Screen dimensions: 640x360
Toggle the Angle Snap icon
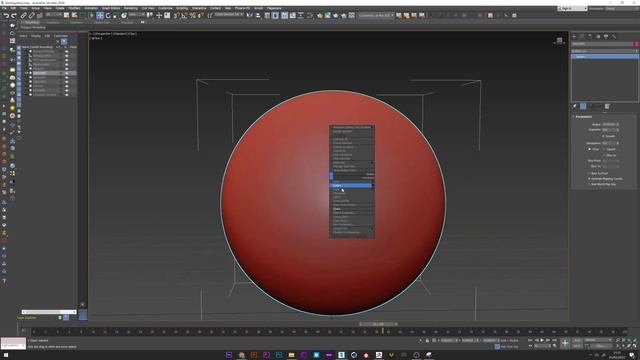184,16
